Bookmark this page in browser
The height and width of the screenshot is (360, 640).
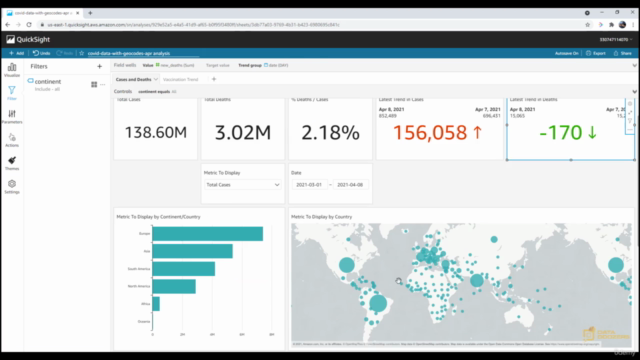click(587, 24)
